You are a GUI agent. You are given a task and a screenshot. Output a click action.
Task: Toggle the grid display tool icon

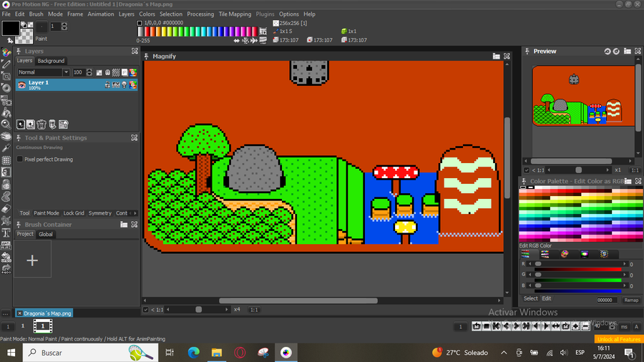pos(6,160)
